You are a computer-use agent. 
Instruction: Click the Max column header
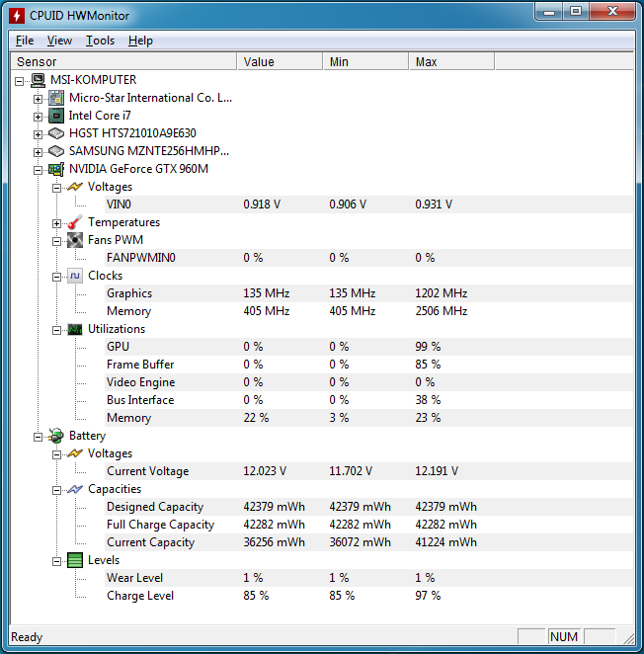point(451,61)
